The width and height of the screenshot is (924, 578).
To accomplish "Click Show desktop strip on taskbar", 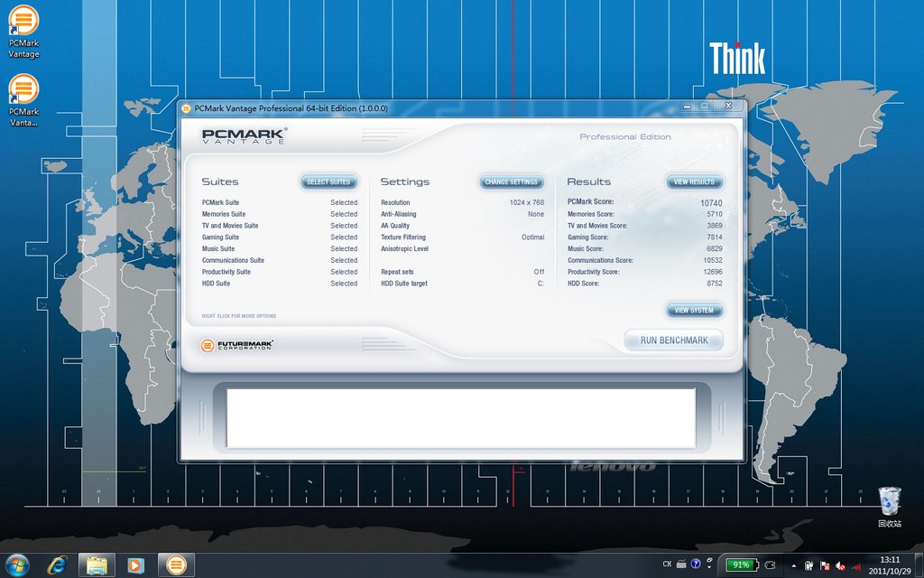I will pyautogui.click(x=919, y=565).
